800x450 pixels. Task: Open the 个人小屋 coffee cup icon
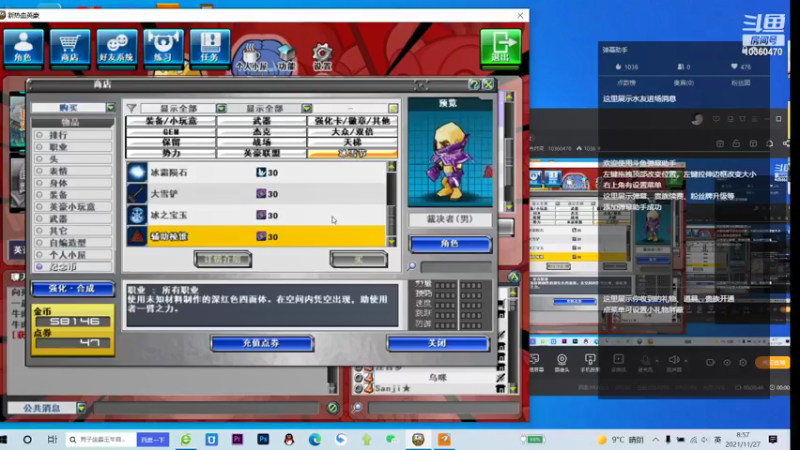click(251, 56)
